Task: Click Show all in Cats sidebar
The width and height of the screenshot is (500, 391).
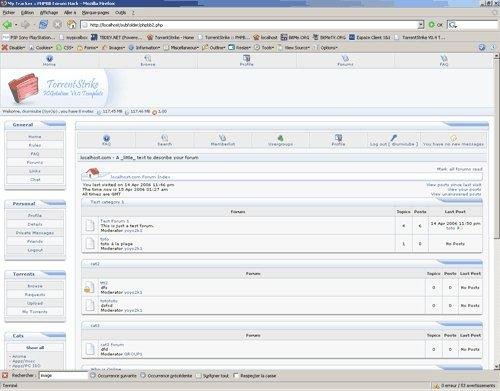Action: click(35, 347)
